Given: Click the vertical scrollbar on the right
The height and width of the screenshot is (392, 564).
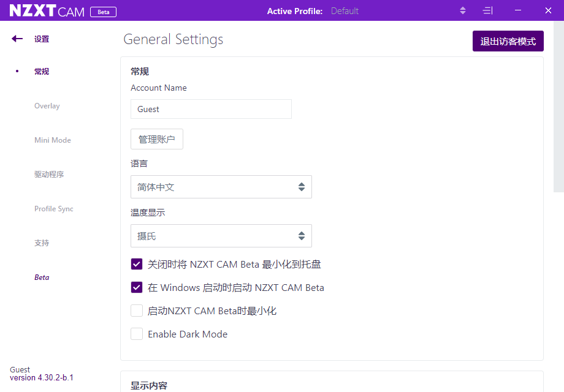Looking at the screenshot, I should point(558,107).
